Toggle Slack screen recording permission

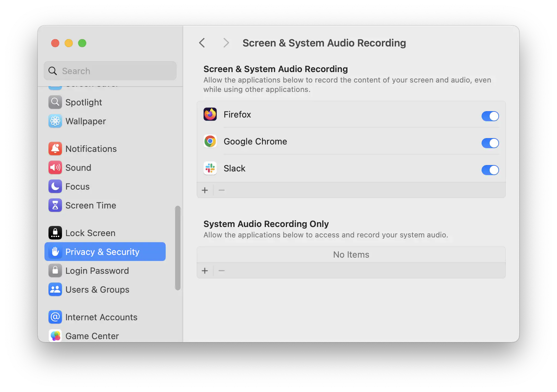click(490, 170)
